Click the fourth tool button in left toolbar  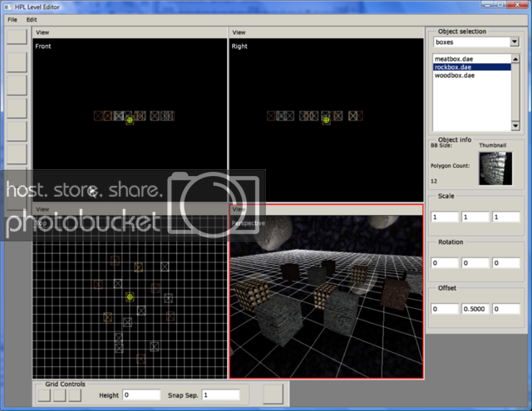coord(17,108)
